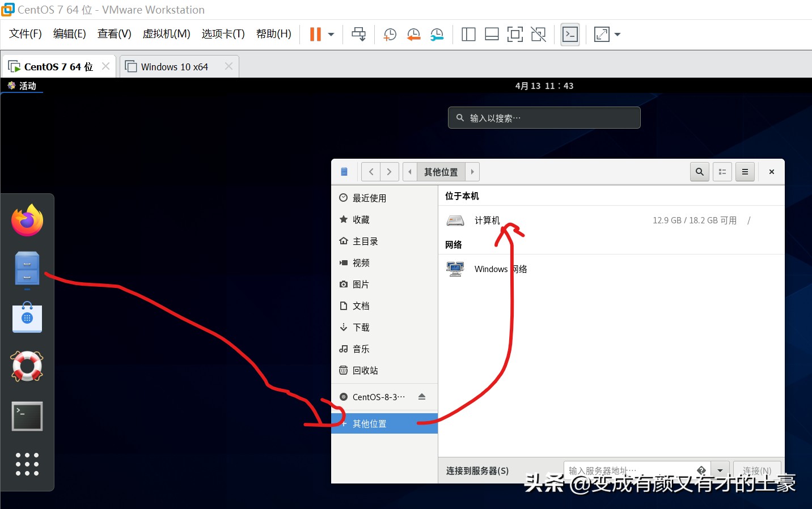Screen dimensions: 812x509
Task: Switch to the CentOS 7 64 位 tab
Action: (x=58, y=67)
